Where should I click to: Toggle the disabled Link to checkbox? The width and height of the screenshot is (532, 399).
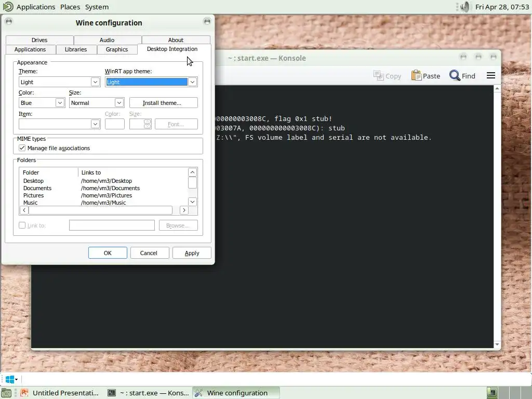(x=22, y=225)
